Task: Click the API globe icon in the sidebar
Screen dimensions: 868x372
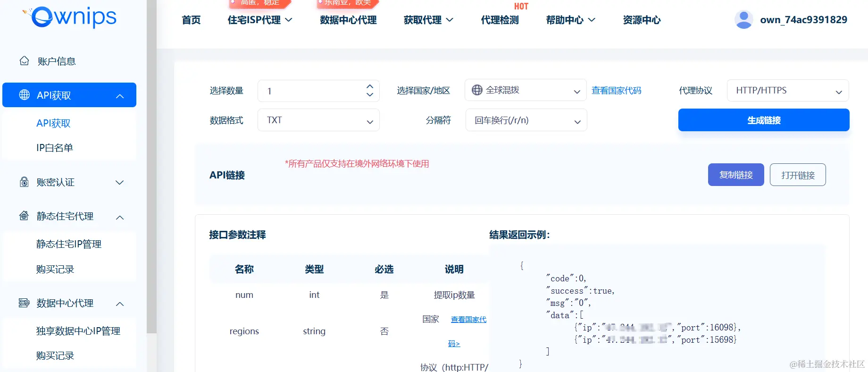Action: click(24, 95)
